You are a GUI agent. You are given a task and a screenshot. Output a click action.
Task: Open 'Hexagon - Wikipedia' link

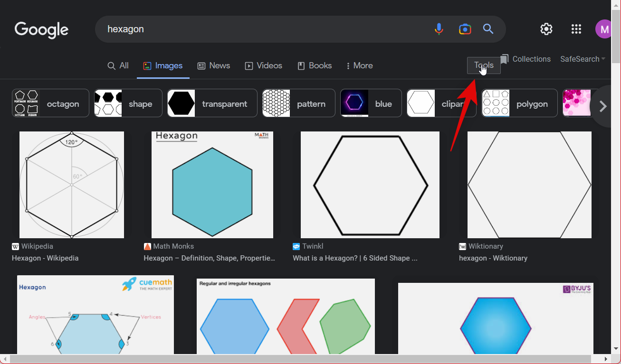coord(45,258)
